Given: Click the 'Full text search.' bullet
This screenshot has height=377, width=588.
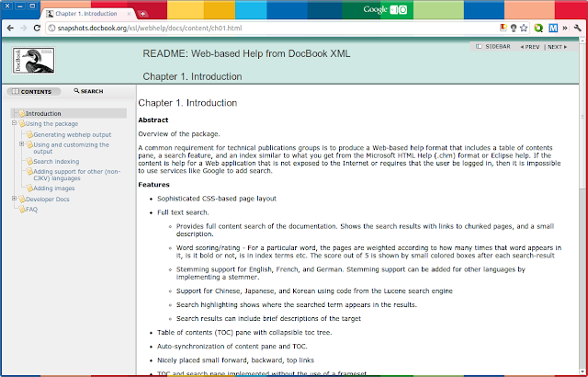Looking at the screenshot, I should pos(183,212).
